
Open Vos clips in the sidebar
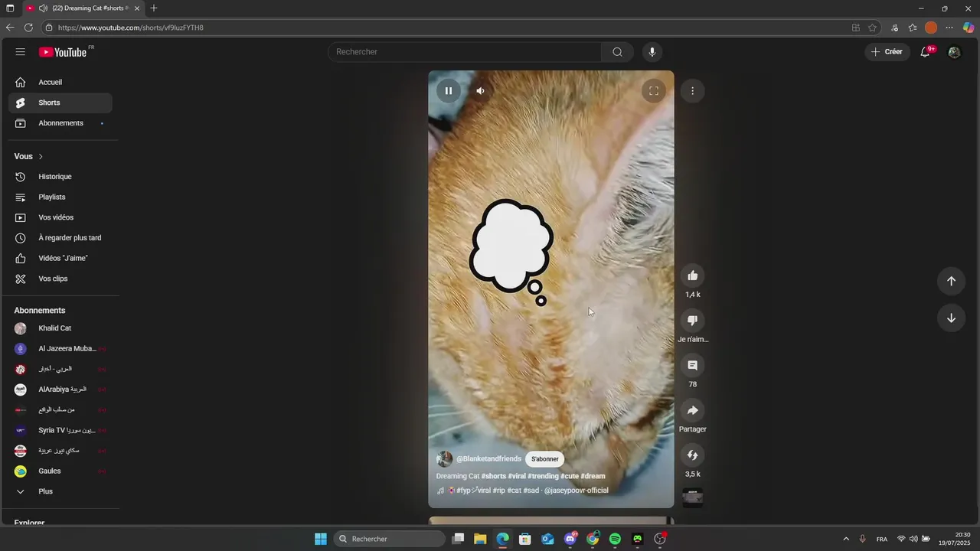[60, 279]
